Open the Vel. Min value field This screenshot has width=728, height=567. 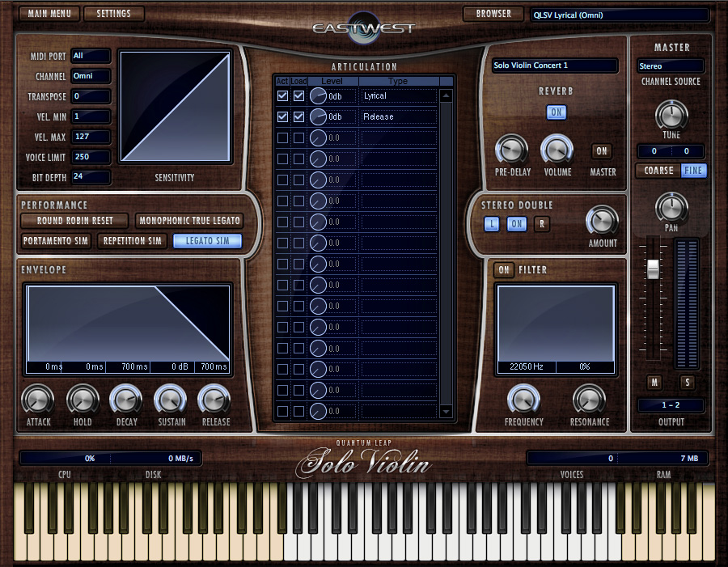[x=91, y=116]
